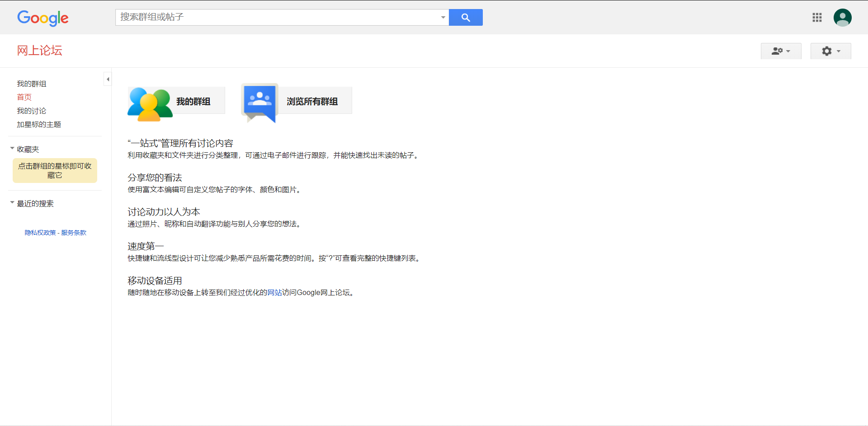The height and width of the screenshot is (426, 868).
Task: Open the manage members dropdown button
Action: point(781,51)
